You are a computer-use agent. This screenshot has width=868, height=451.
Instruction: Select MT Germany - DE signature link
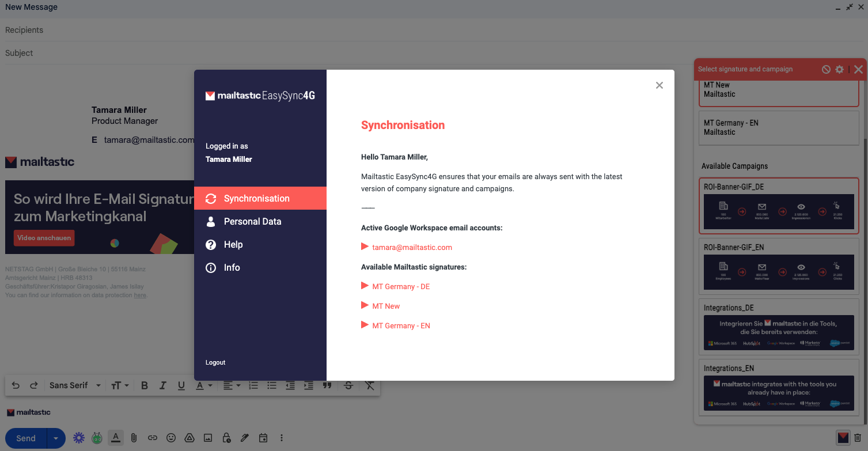pyautogui.click(x=401, y=286)
